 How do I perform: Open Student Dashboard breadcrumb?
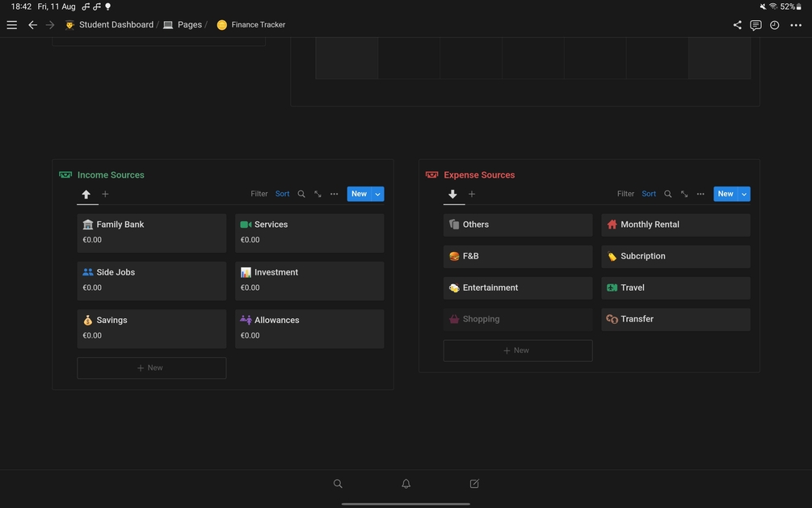pyautogui.click(x=109, y=25)
